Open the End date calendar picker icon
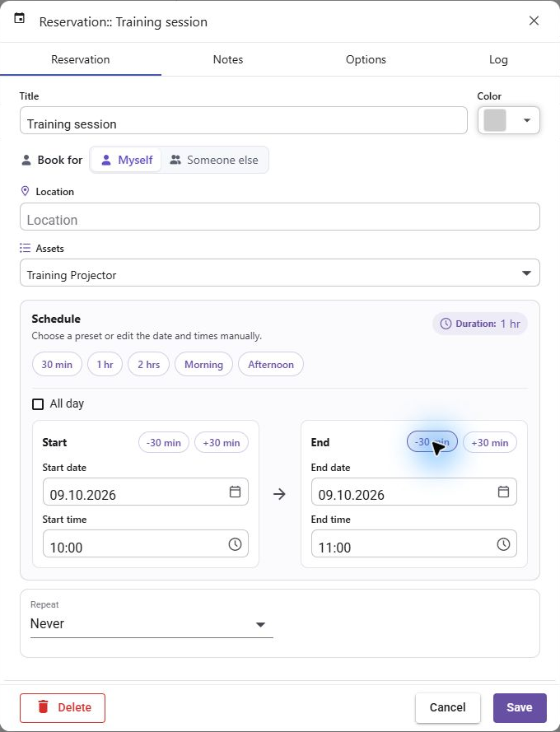Image resolution: width=560 pixels, height=732 pixels. pyautogui.click(x=503, y=492)
